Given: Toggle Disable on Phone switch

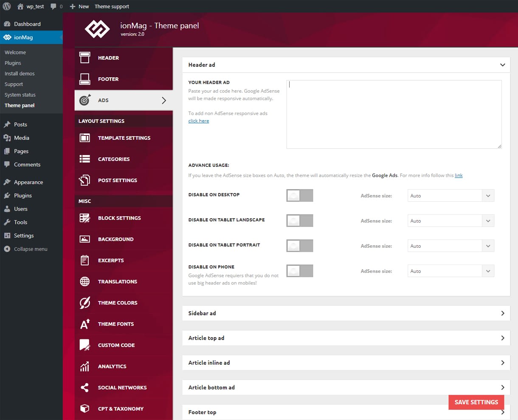Looking at the screenshot, I should click(x=300, y=271).
